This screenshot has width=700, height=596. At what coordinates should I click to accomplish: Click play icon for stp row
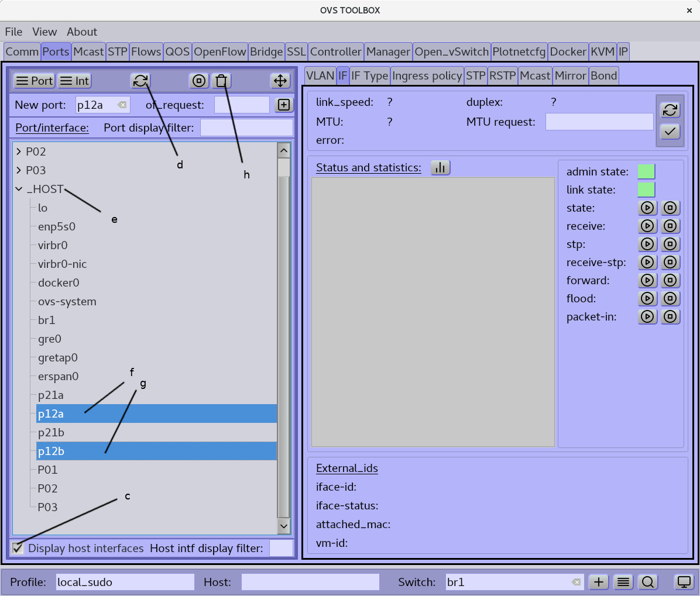click(x=647, y=244)
